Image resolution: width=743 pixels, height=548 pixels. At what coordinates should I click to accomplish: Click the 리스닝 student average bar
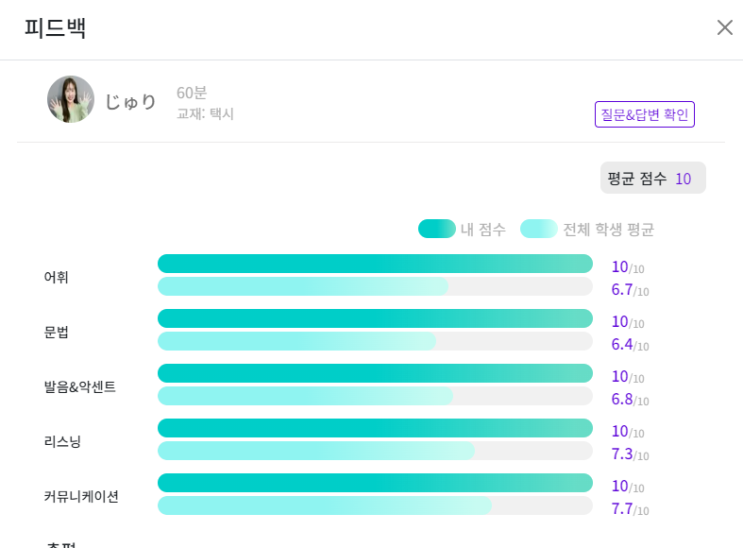[x=316, y=451]
